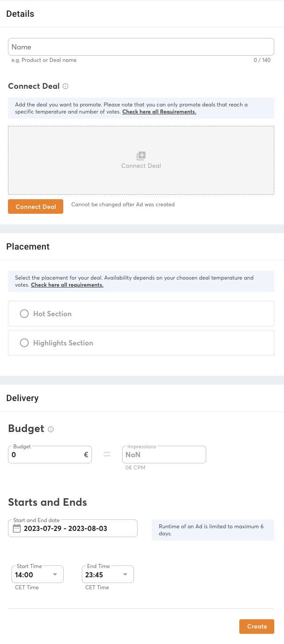284x644 pixels.
Task: Click the Create button
Action: pos(257,626)
